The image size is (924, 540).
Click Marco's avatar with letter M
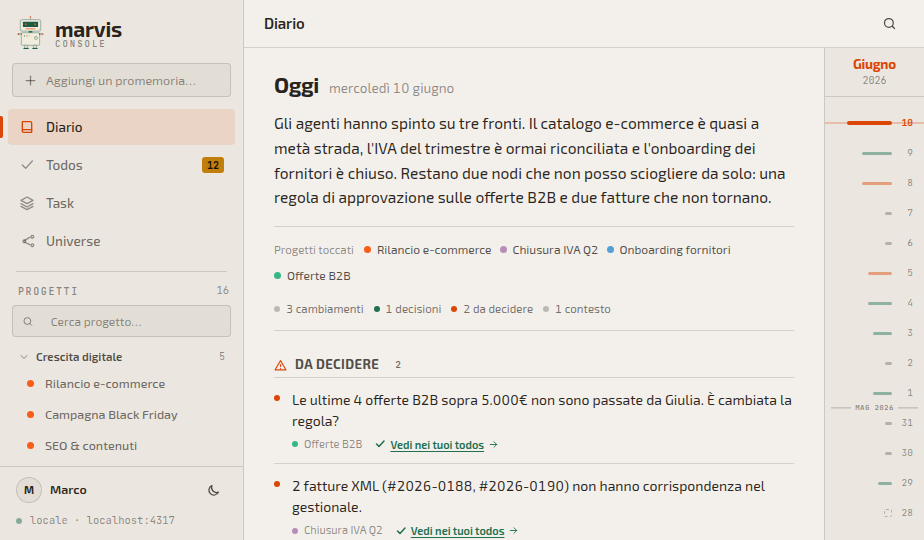coord(29,490)
